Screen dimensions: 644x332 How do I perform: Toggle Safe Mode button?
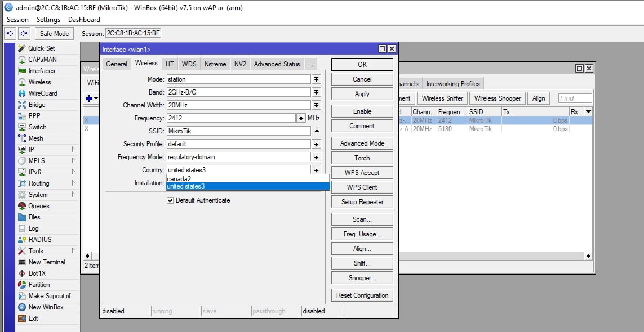click(54, 34)
